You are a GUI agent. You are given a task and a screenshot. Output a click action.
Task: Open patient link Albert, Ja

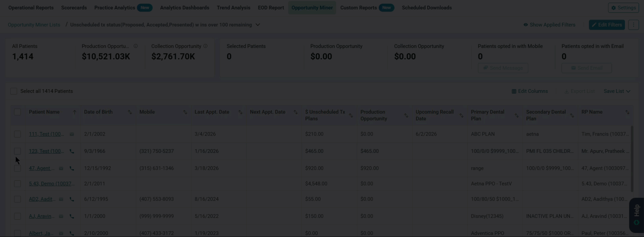41,233
